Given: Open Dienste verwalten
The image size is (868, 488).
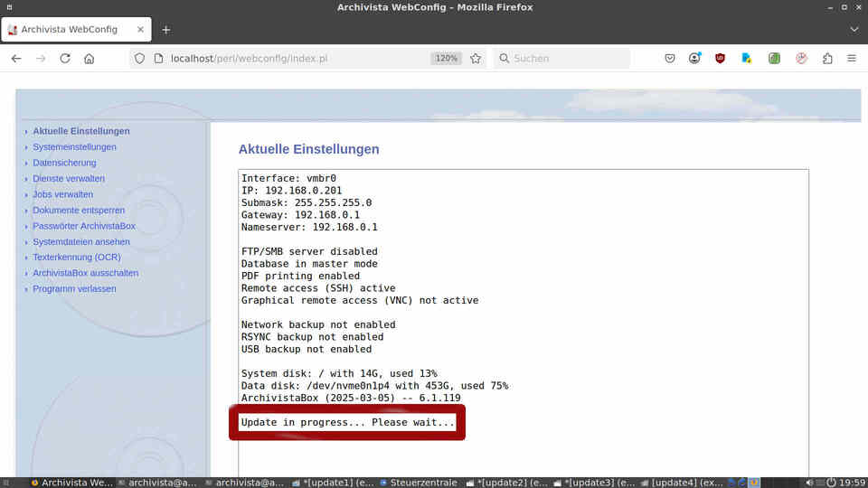Looking at the screenshot, I should [x=69, y=179].
